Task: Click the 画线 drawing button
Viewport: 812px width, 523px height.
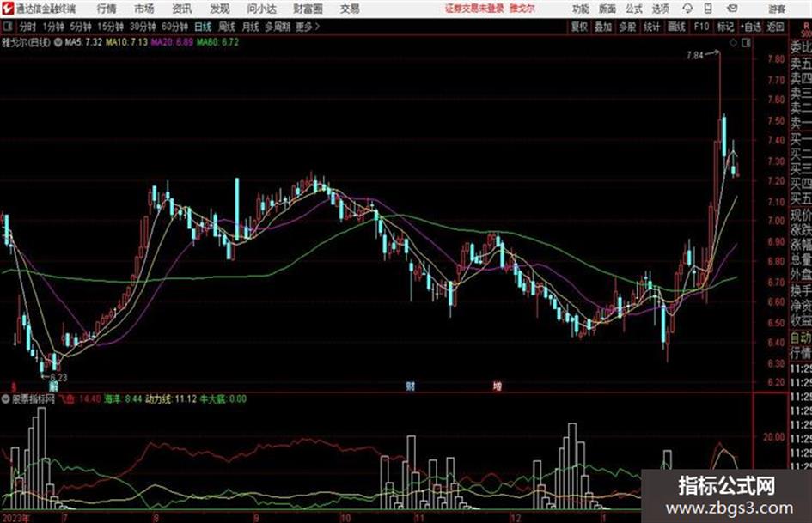Action: point(676,27)
